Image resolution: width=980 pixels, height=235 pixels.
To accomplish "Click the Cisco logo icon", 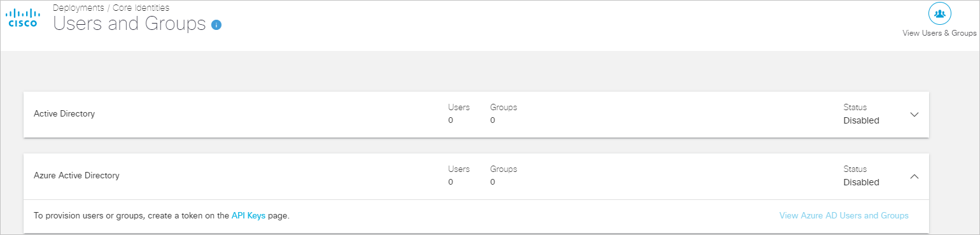I will pyautogui.click(x=22, y=18).
